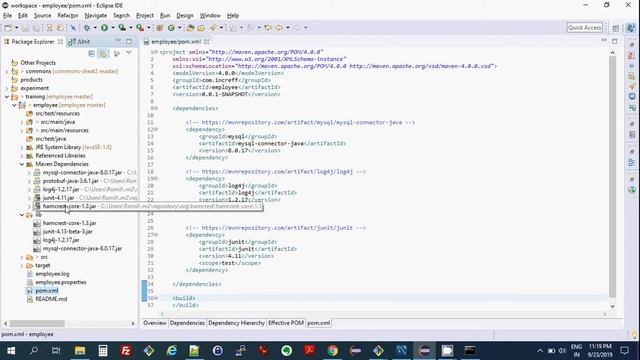
Task: Click the New Java Package icon
Action: (x=160, y=28)
